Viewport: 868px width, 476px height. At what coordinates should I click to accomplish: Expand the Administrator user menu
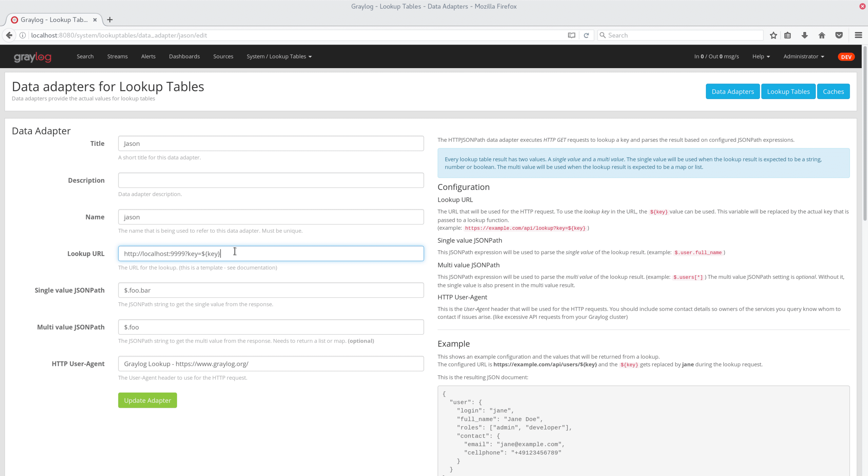(x=803, y=56)
